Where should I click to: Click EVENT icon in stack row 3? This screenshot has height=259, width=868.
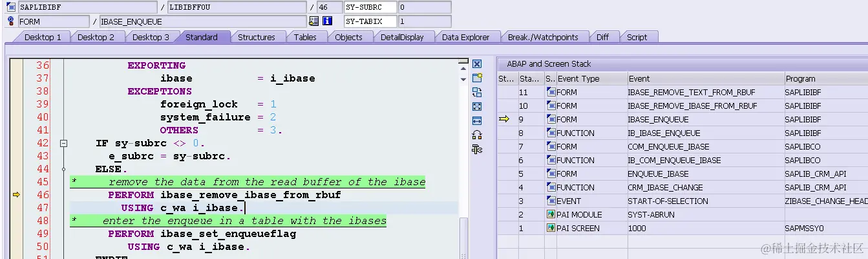(x=551, y=201)
